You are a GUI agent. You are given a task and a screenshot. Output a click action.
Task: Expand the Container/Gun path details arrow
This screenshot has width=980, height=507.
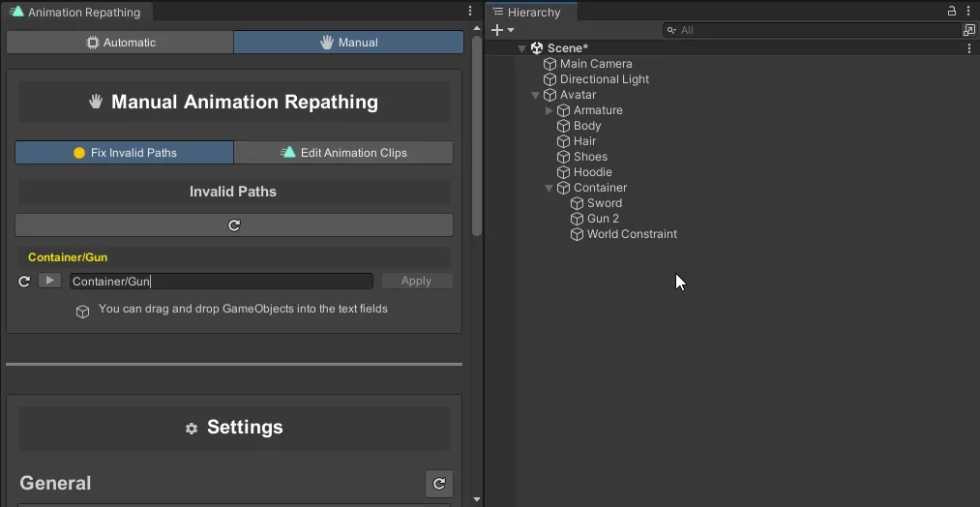(50, 281)
